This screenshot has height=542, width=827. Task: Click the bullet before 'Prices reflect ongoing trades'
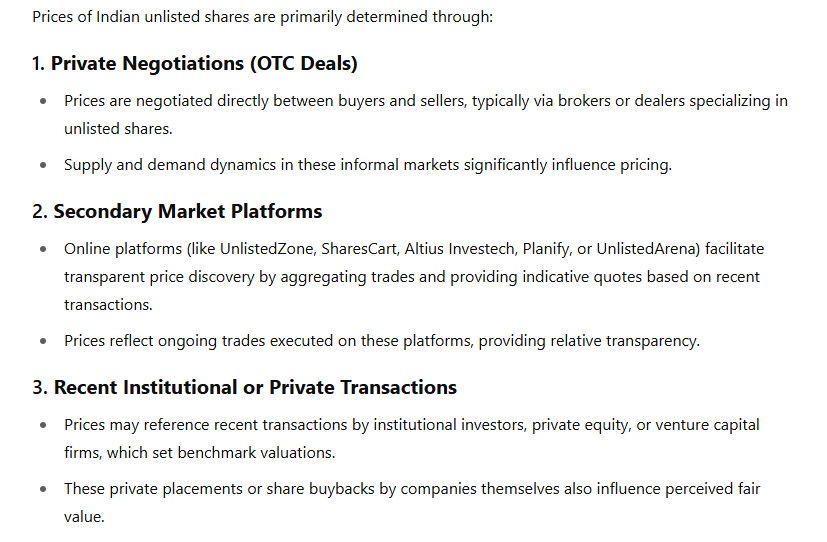[x=43, y=341]
